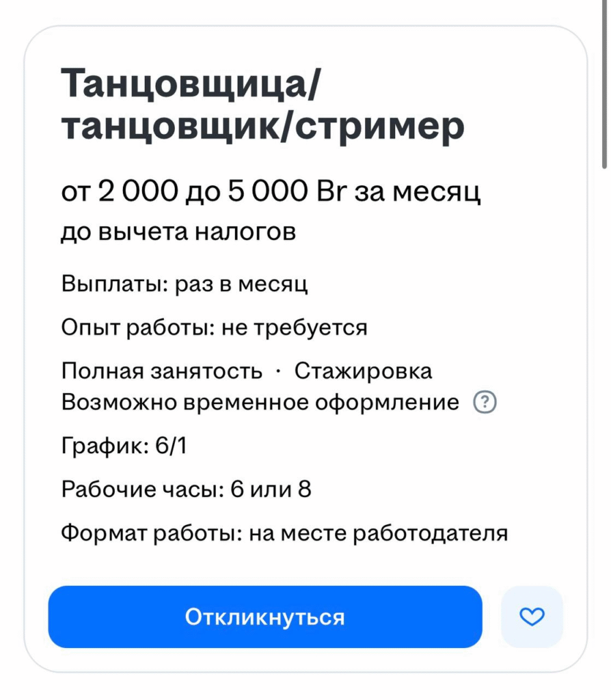Click the 'Возможно временное оформление' text
The width and height of the screenshot is (611, 700).
(x=260, y=403)
